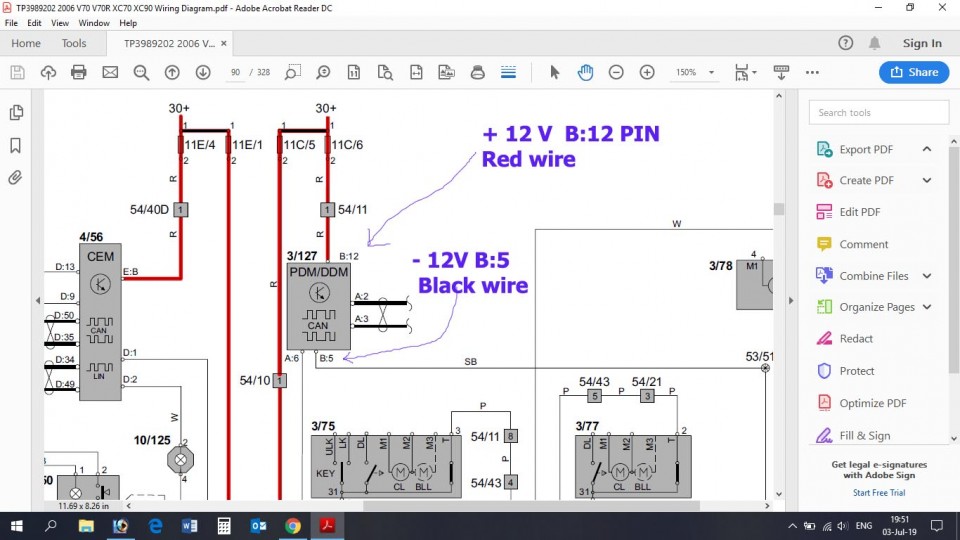960x540 pixels.
Task: Zoom in with plus circle icon
Action: [x=647, y=72]
